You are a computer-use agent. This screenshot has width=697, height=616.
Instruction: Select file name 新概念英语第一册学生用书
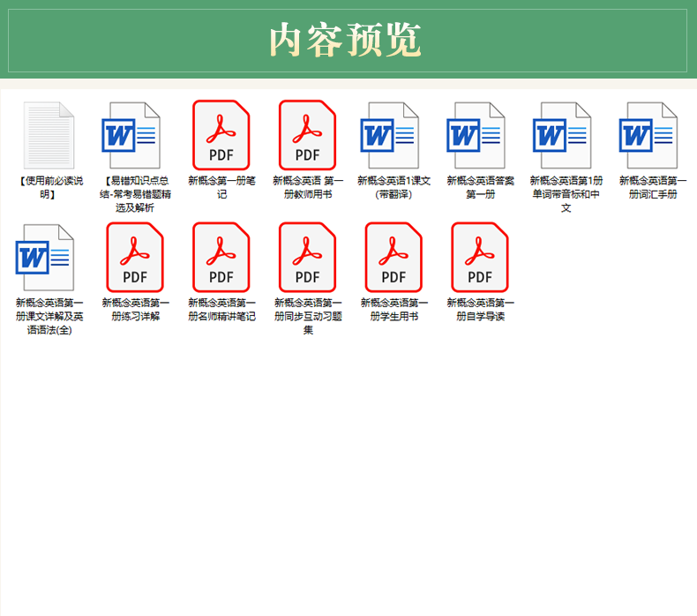point(393,310)
